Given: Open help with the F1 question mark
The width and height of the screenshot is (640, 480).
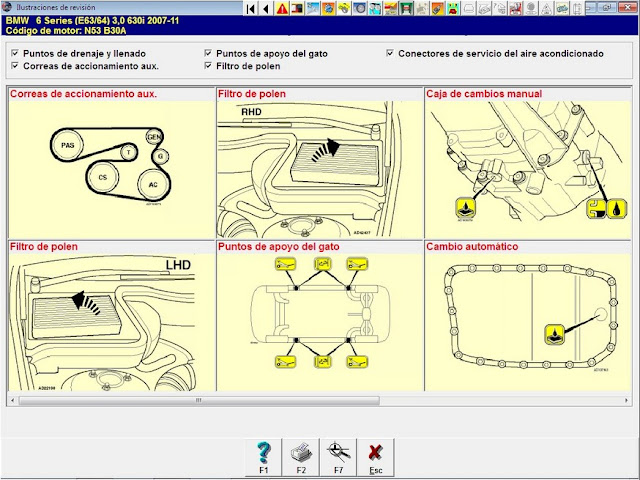Looking at the screenshot, I should pyautogui.click(x=264, y=458).
